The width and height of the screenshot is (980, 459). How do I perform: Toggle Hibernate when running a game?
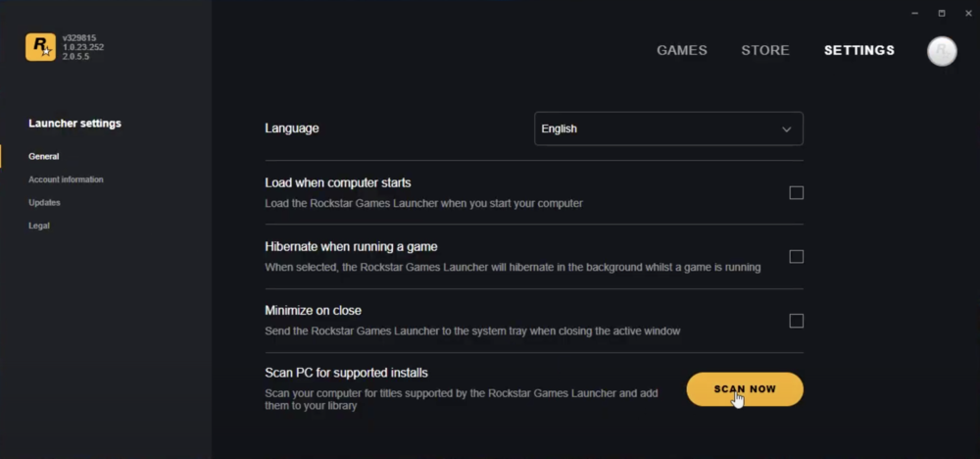(x=796, y=257)
